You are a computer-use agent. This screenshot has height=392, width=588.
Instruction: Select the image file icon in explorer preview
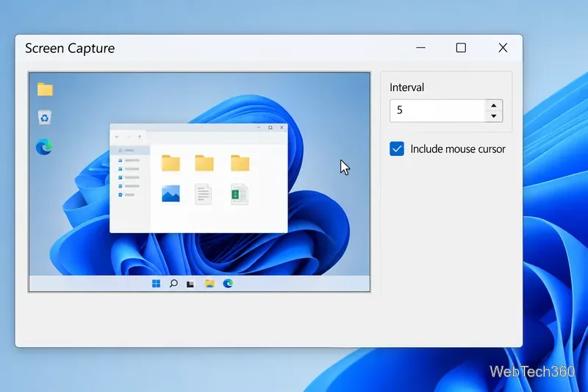pos(171,194)
